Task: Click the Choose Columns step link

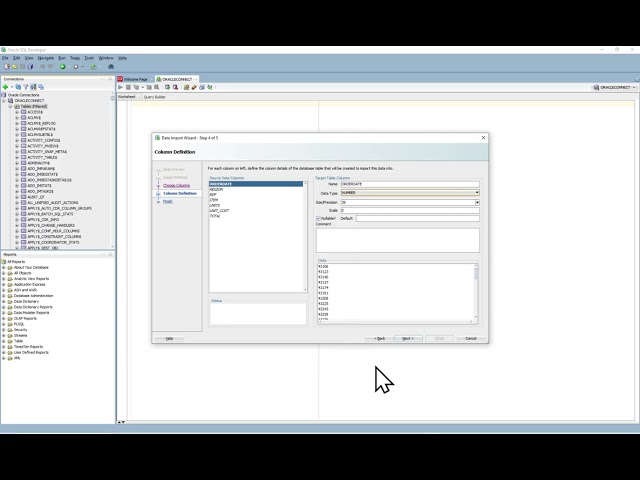Action: tap(176, 185)
